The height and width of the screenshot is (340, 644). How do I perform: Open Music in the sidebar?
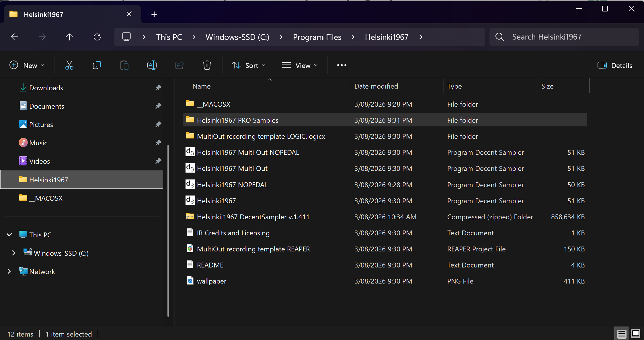tap(38, 143)
